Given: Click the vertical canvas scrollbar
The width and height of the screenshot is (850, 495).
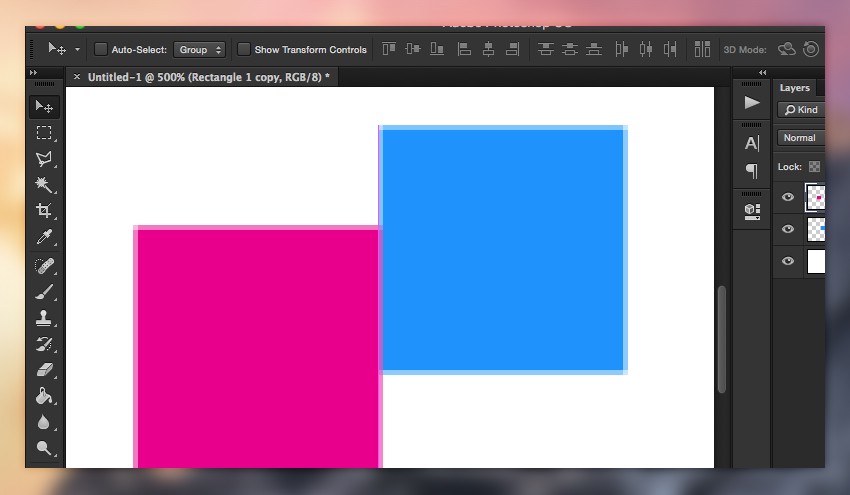Looking at the screenshot, I should [x=721, y=339].
